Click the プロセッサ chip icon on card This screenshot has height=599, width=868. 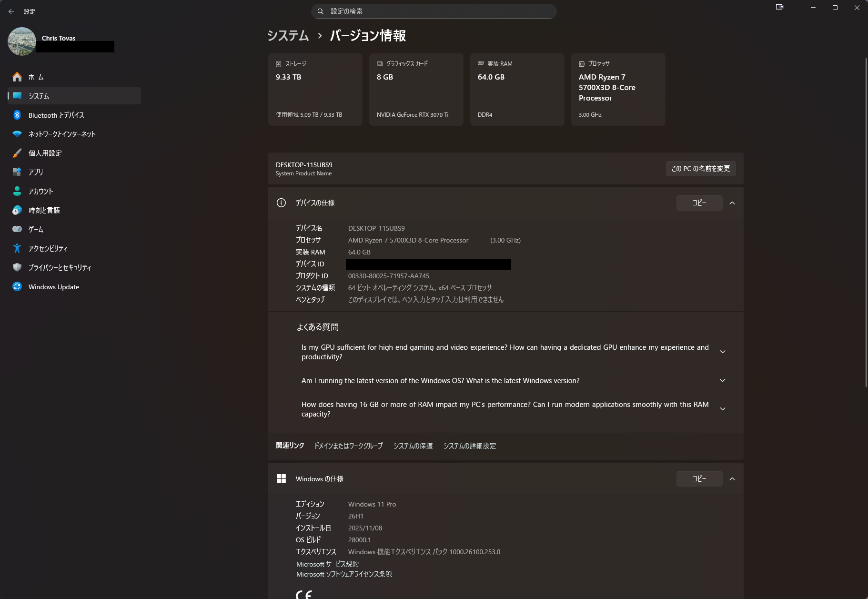[x=582, y=64]
